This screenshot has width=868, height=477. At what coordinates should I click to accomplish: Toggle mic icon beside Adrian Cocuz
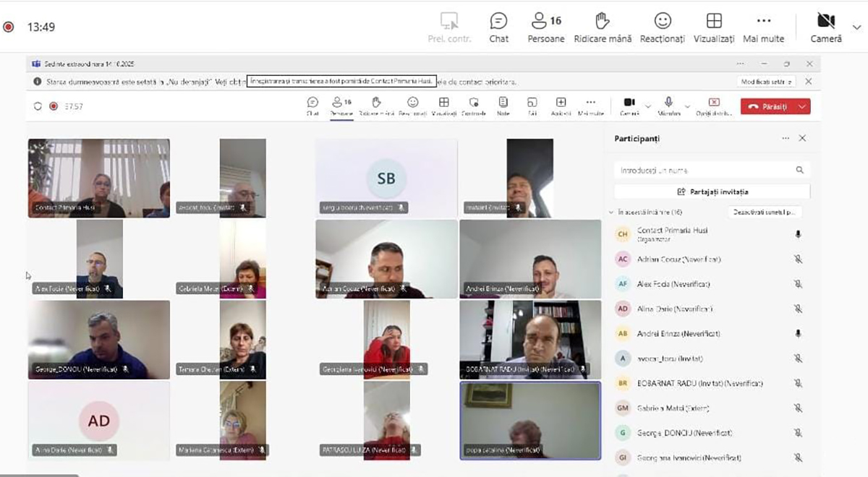point(798,259)
